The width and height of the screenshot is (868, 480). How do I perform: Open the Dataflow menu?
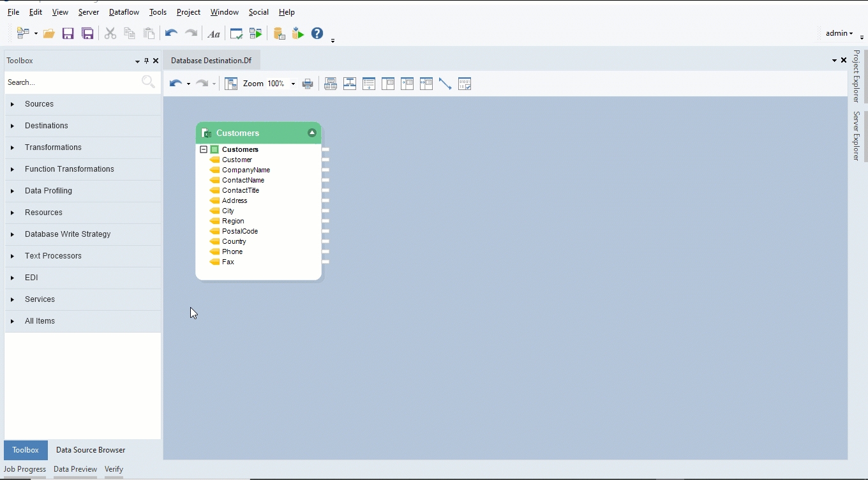point(124,12)
